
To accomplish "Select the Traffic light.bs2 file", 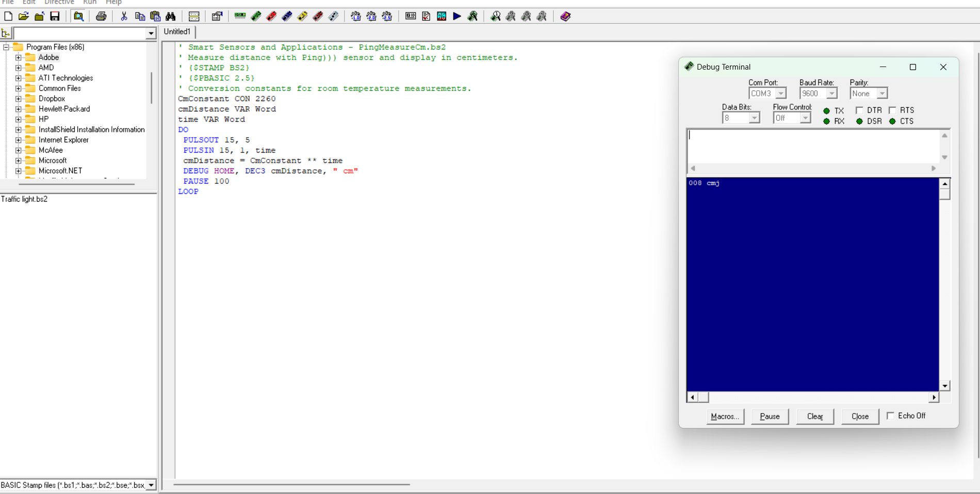I will pos(24,199).
